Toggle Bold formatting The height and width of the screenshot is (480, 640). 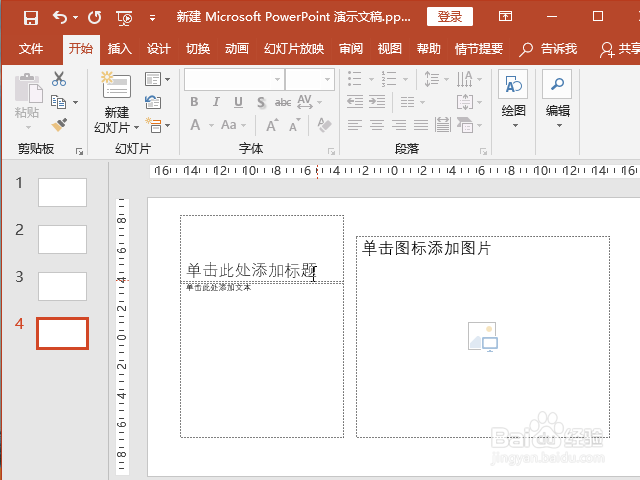pyautogui.click(x=194, y=102)
